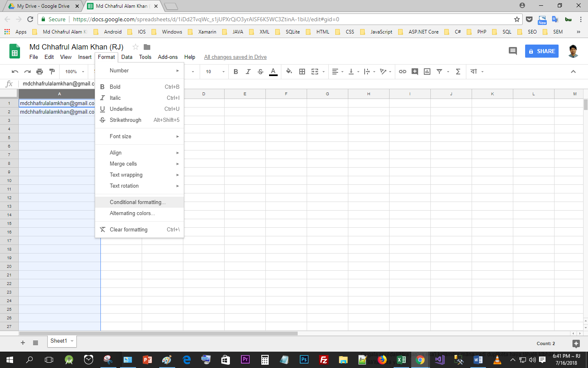Open FileZilla from the taskbar

click(324, 360)
